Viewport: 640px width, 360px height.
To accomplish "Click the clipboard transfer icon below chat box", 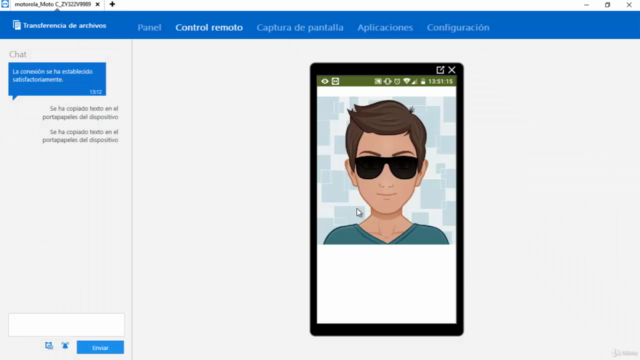I will [x=49, y=346].
